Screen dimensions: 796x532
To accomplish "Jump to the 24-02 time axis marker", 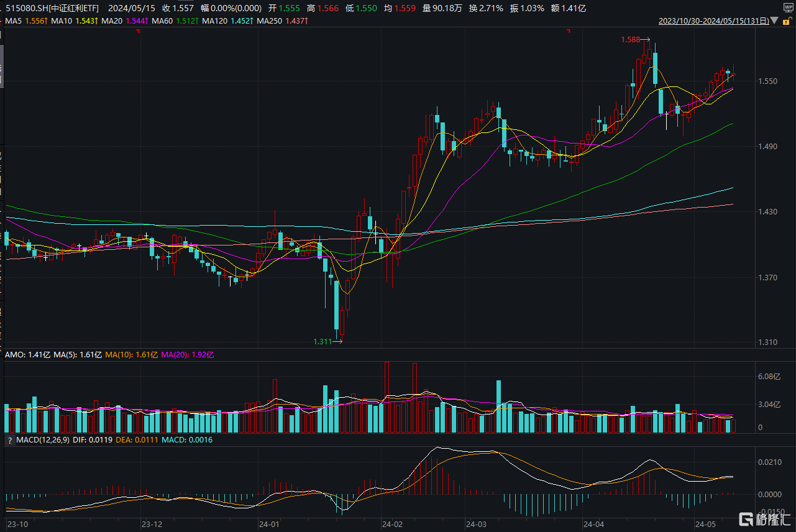I will pyautogui.click(x=391, y=525).
